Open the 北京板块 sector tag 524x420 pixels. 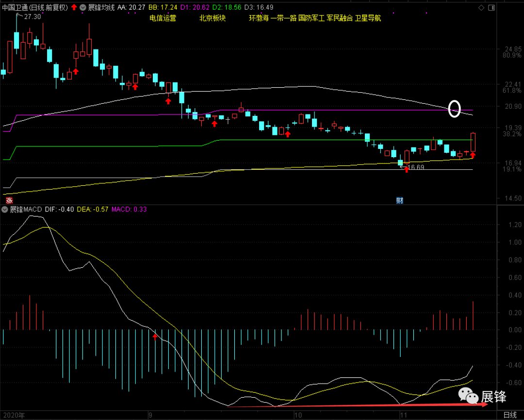point(213,18)
